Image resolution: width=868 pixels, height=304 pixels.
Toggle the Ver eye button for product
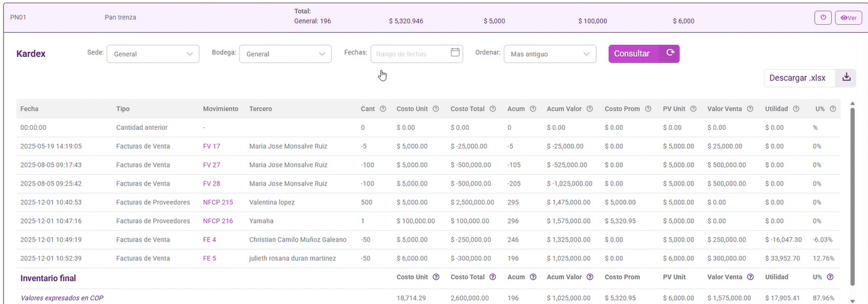tap(849, 18)
